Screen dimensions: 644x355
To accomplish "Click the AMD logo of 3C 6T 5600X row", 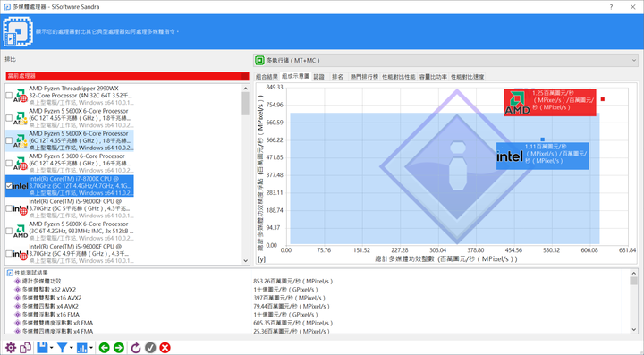I will [20, 231].
